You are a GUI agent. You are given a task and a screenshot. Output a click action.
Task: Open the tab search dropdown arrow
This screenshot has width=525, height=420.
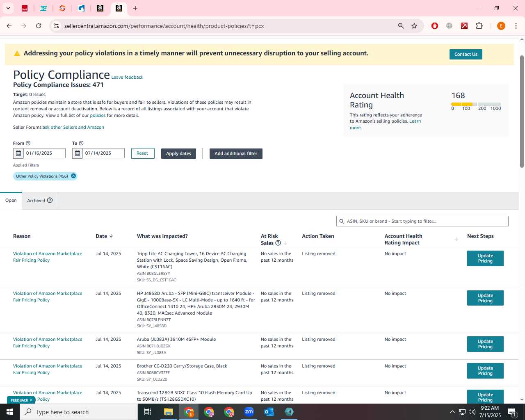tap(8, 8)
